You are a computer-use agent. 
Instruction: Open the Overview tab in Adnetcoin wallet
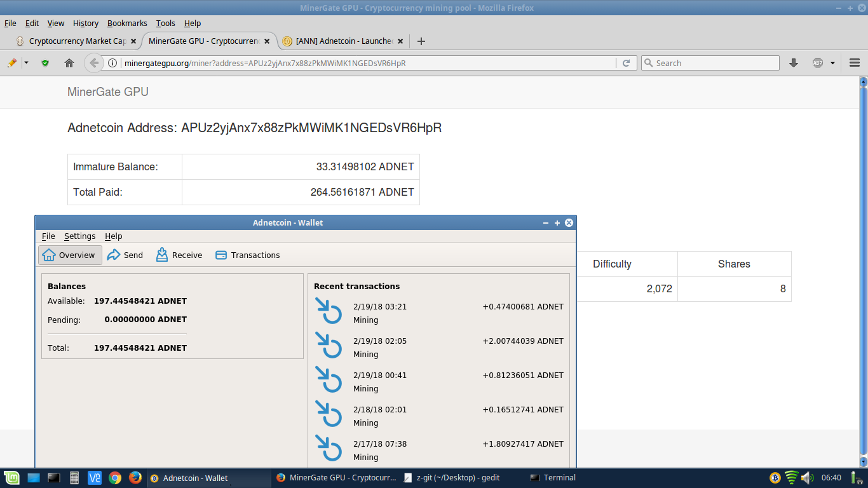71,255
